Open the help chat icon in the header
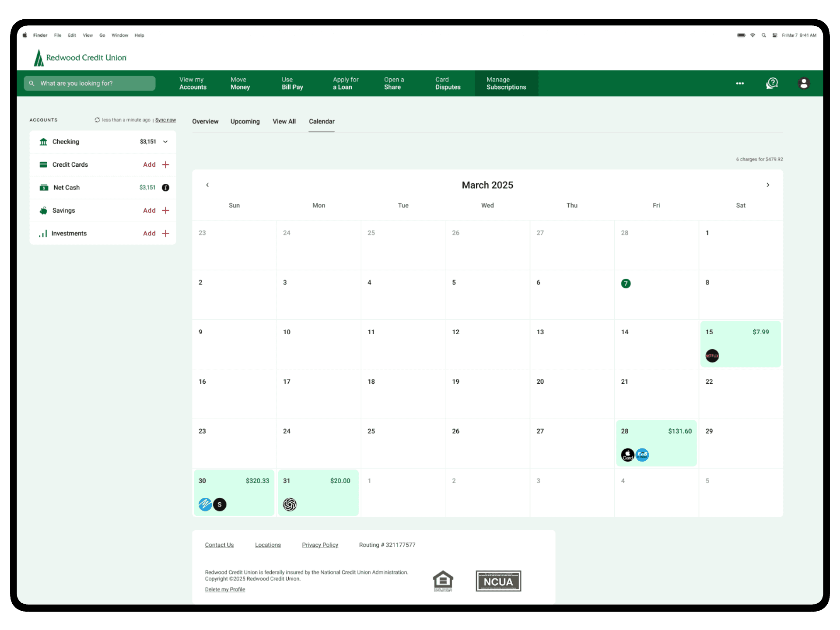Image resolution: width=840 pixels, height=630 pixels. tap(772, 83)
